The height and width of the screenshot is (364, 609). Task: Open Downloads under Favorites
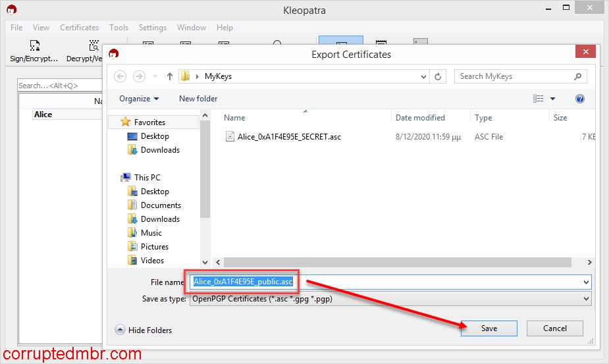(160, 150)
